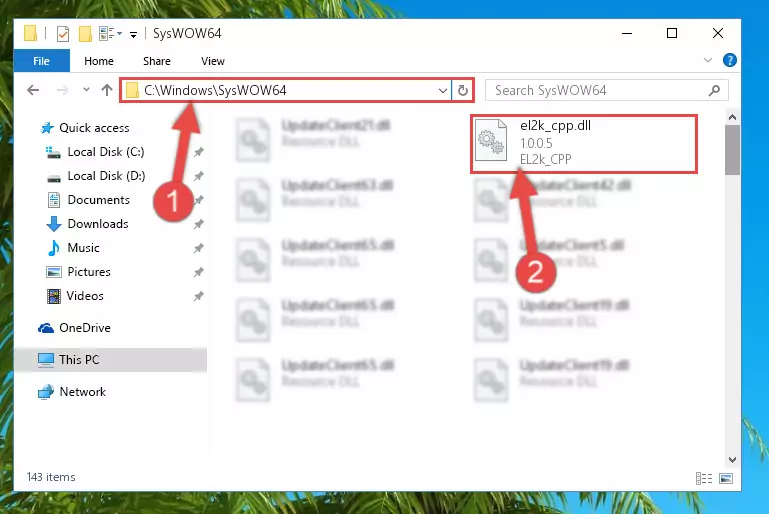
Task: Minimize the SysWOW64 window
Action: 627,33
